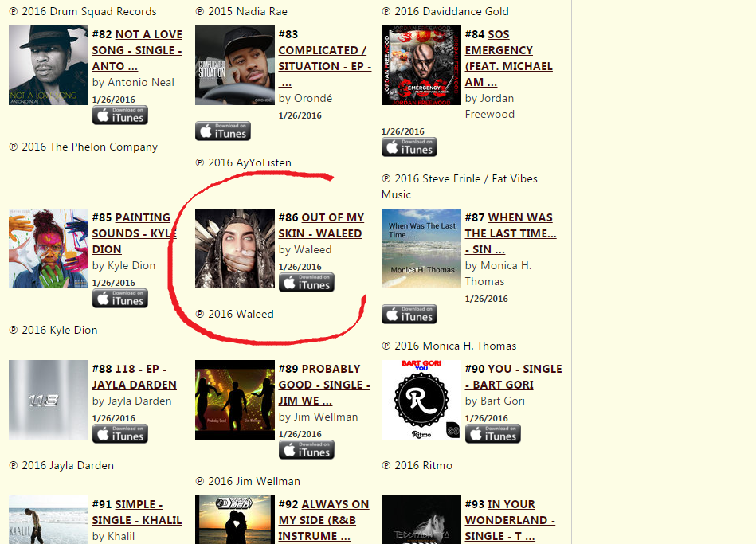Image resolution: width=756 pixels, height=544 pixels.
Task: Click iTunes download badge under Orondé release
Action: [x=223, y=131]
